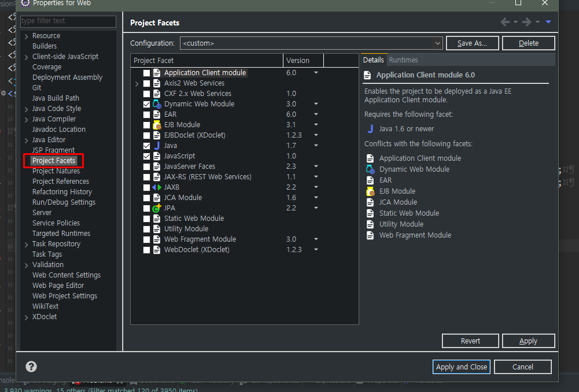This screenshot has height=392, width=579.
Task: Click the JAXB facet icon
Action: (157, 187)
